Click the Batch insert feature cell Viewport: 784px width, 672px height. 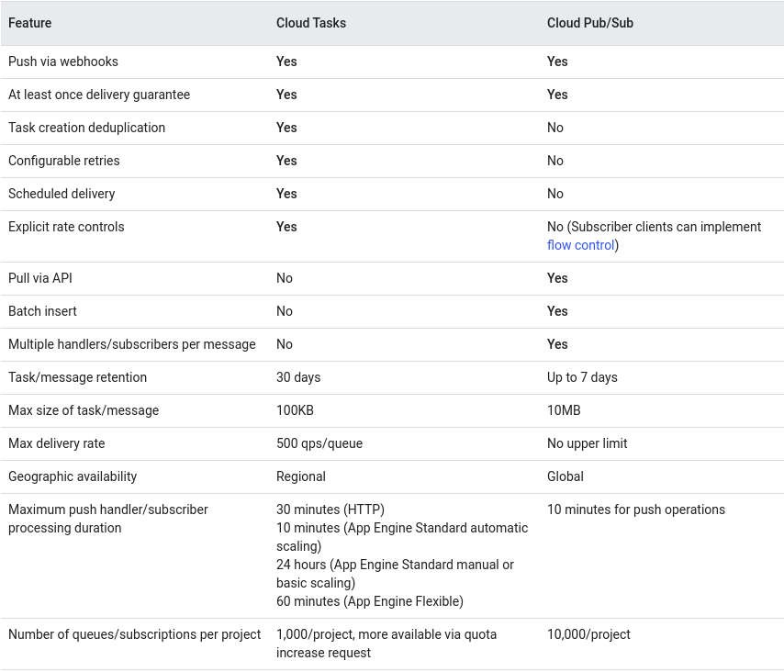[43, 311]
